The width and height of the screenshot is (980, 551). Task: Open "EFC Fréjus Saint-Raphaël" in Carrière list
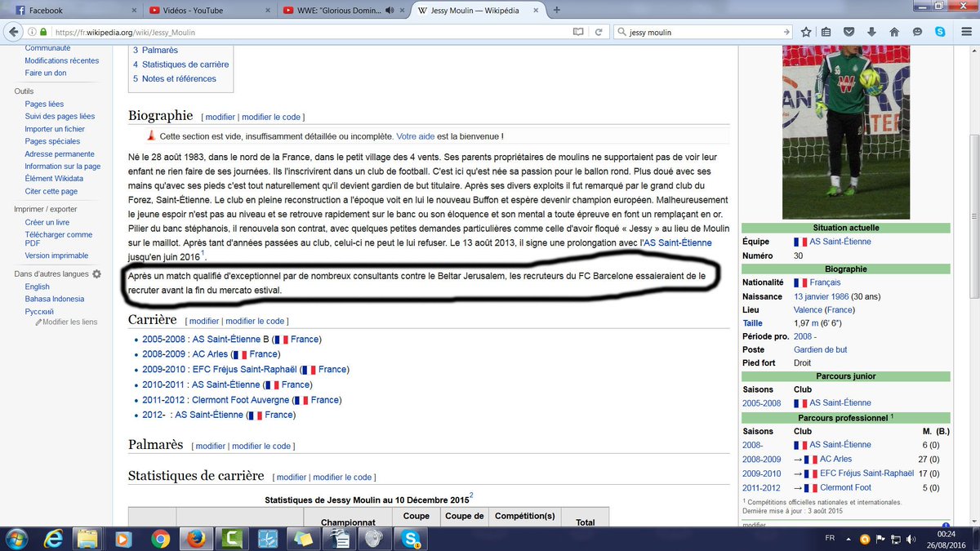(243, 369)
